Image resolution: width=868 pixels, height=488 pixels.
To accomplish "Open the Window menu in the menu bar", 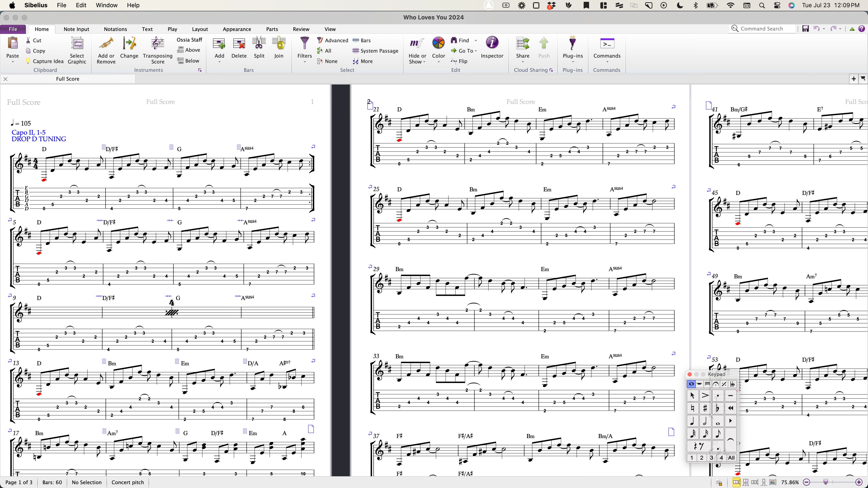I will click(106, 5).
